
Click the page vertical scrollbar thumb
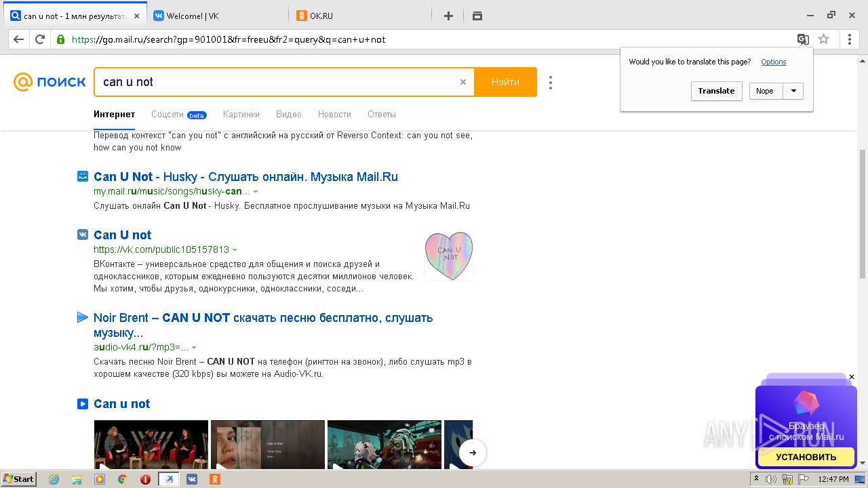tap(863, 213)
